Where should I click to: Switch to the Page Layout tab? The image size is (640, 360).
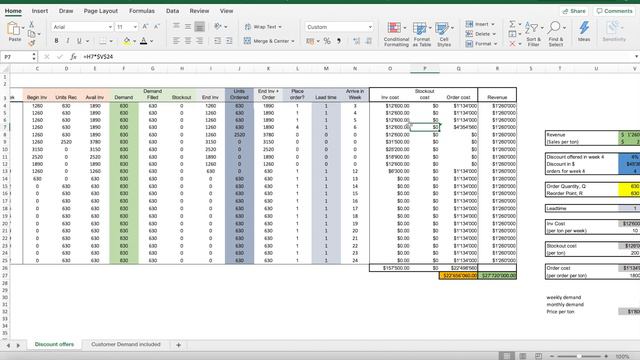100,11
